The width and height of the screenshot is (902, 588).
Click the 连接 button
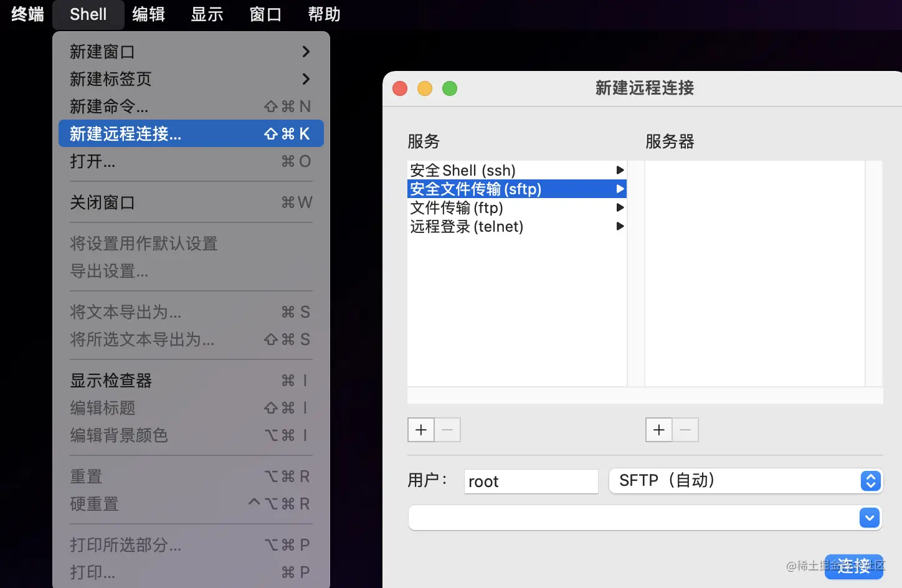(x=853, y=566)
